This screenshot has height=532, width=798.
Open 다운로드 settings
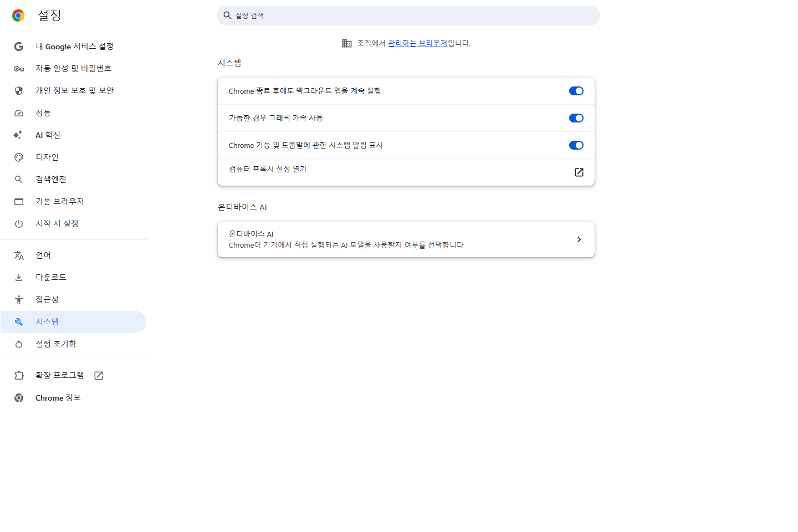73,278
